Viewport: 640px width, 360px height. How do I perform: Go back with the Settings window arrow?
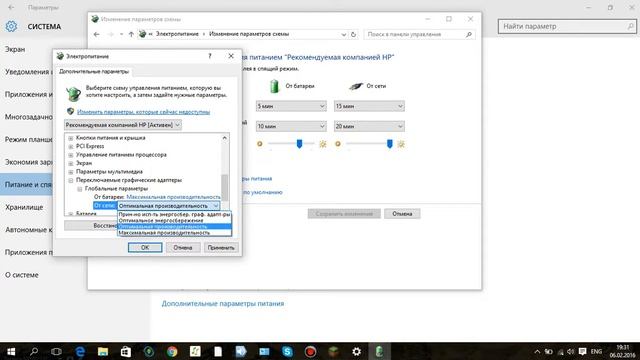(x=11, y=7)
